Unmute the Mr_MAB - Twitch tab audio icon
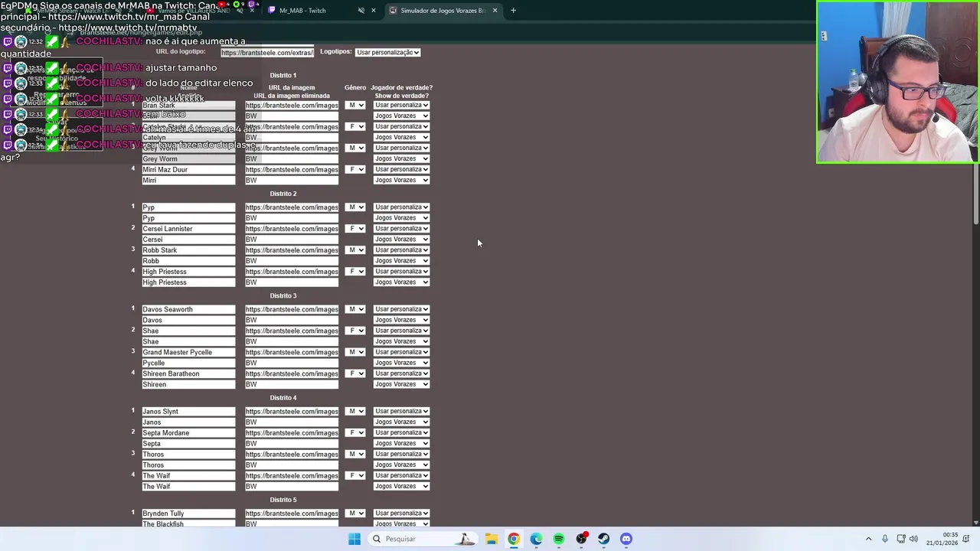Viewport: 980px width, 551px height. [361, 11]
